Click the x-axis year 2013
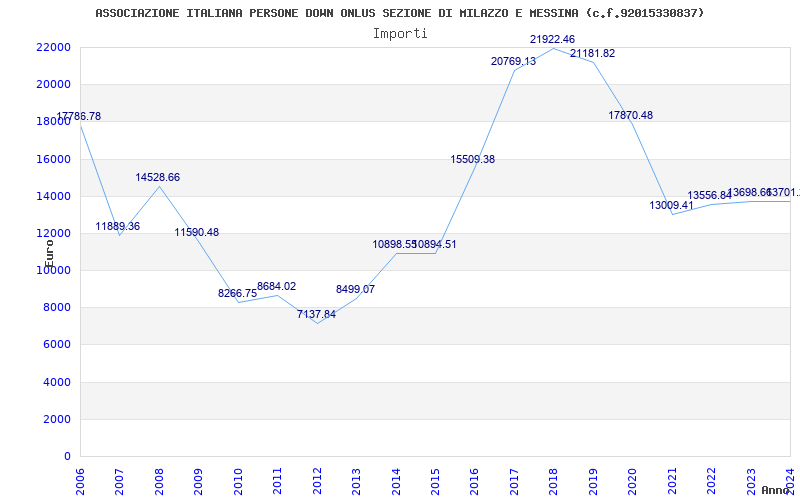This screenshot has width=800, height=500. (x=357, y=481)
